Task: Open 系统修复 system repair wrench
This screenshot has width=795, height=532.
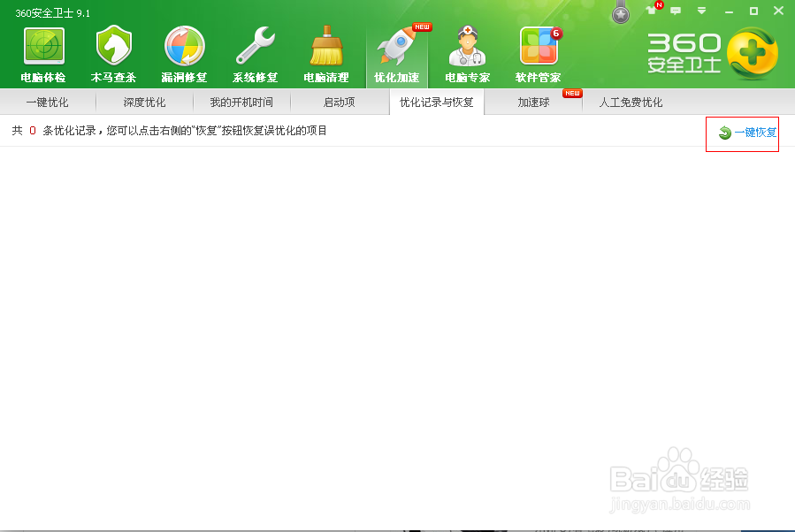Action: tap(255, 55)
